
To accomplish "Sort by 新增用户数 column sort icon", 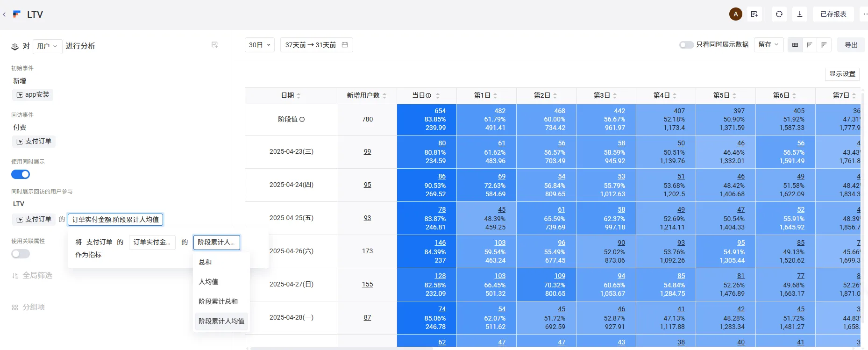I will coord(384,96).
